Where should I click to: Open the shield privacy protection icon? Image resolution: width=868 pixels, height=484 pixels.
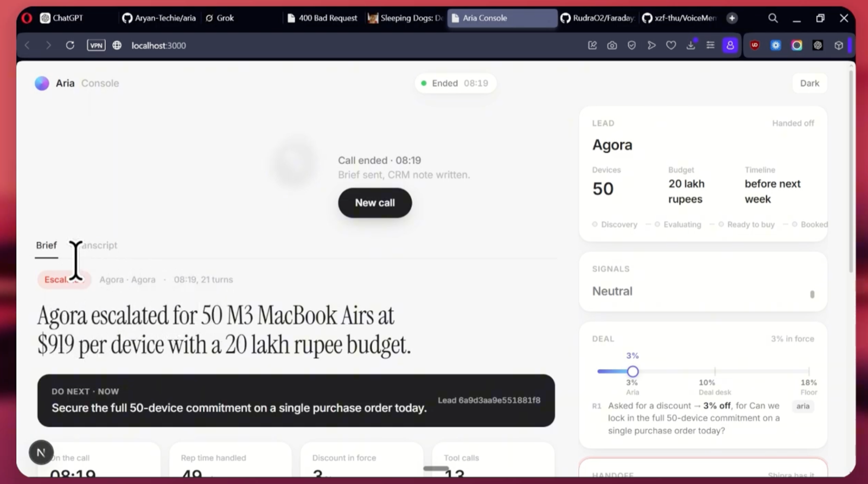(x=631, y=46)
